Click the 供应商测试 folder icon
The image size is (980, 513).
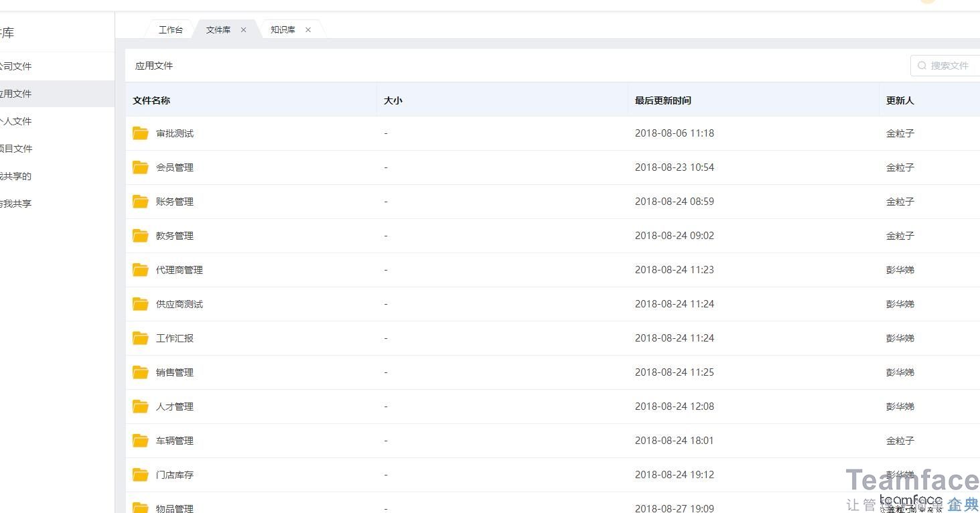click(140, 304)
